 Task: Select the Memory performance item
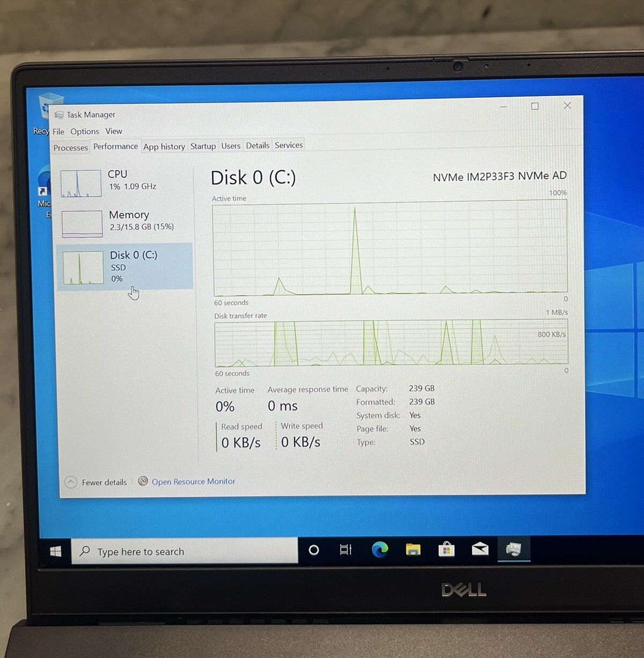click(125, 222)
